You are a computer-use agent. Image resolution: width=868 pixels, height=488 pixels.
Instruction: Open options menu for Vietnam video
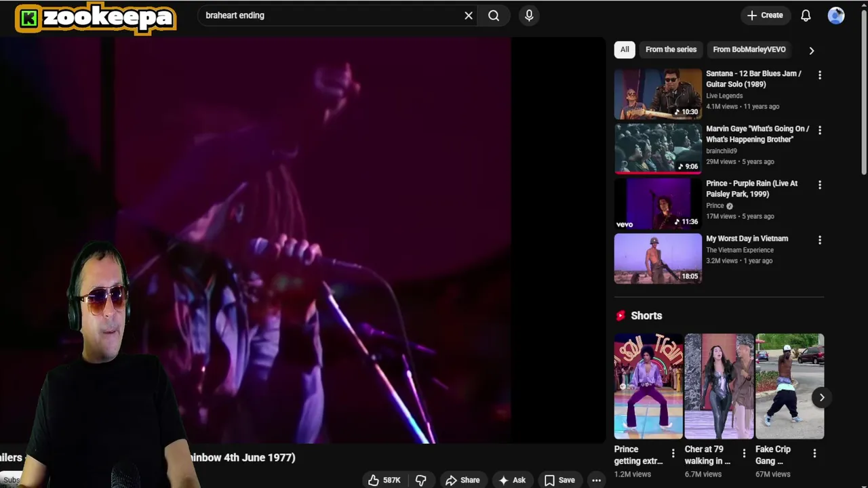[820, 240]
